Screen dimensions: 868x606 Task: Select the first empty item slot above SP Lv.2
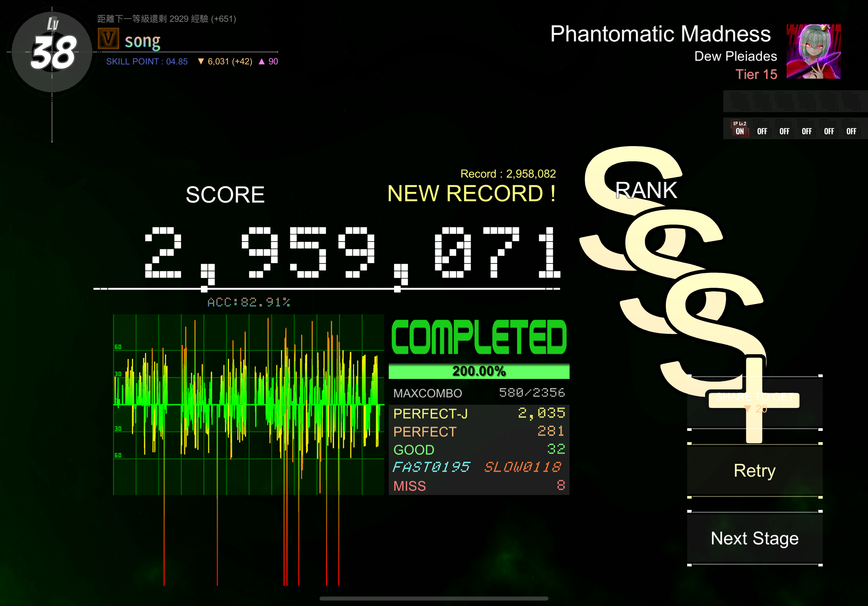739,101
